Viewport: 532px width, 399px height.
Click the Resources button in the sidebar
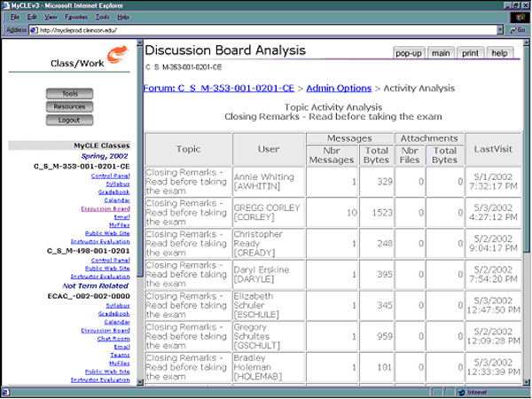pos(69,107)
